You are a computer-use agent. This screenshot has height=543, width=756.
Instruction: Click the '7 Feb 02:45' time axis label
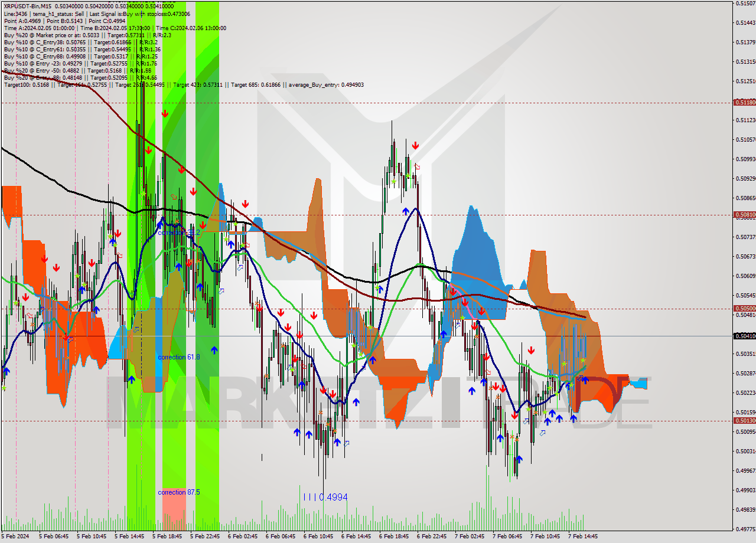click(x=470, y=537)
